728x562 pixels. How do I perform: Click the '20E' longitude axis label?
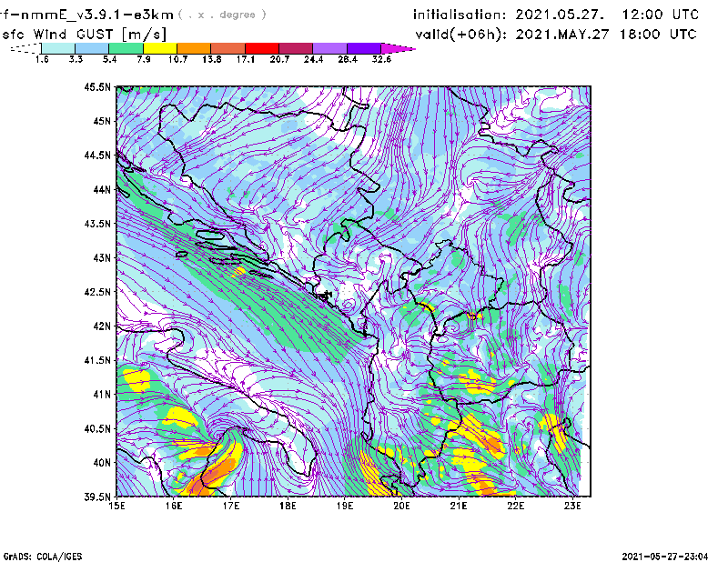401,506
